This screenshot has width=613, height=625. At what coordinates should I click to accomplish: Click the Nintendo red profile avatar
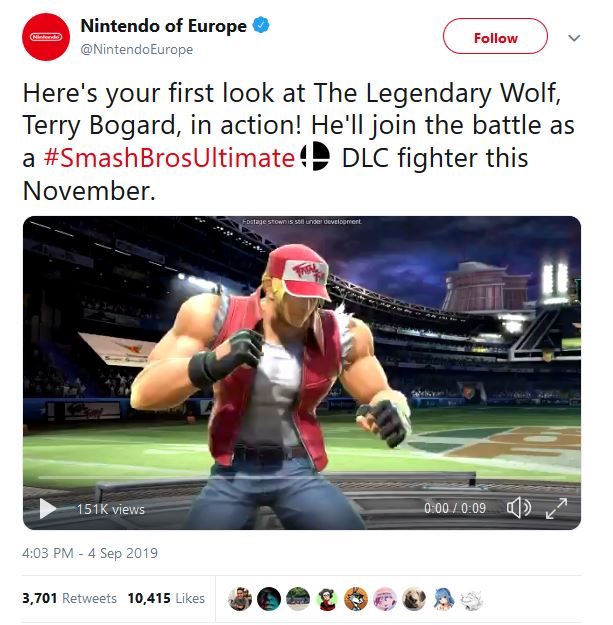[x=46, y=37]
